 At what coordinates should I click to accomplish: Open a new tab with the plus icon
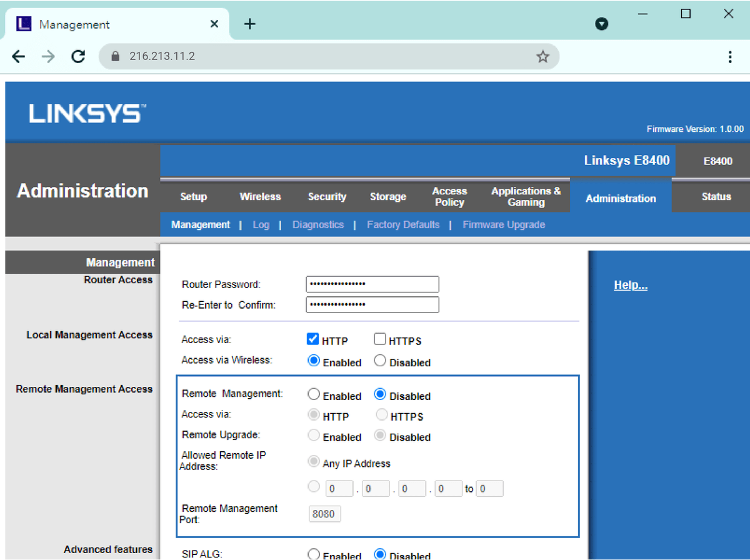[x=250, y=24]
